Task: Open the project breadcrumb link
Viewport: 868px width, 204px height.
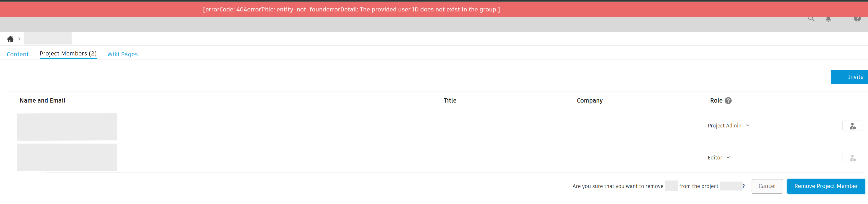Action: (48, 38)
